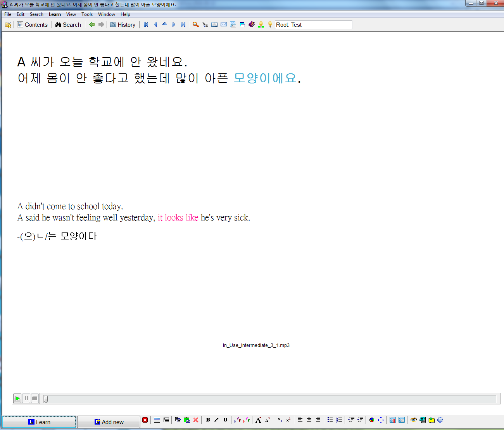This screenshot has width=504, height=430.
Task: Click the eye view icon
Action: click(414, 420)
